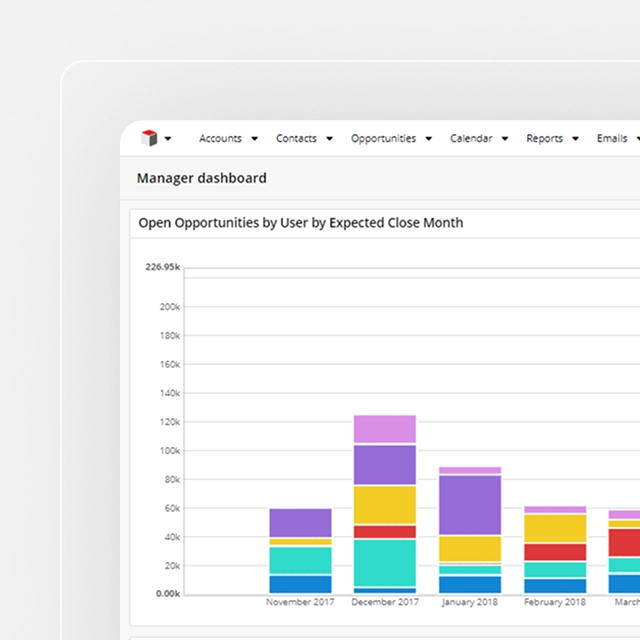This screenshot has height=640, width=640.
Task: Click the SugarCRM cube logo icon
Action: click(x=149, y=138)
